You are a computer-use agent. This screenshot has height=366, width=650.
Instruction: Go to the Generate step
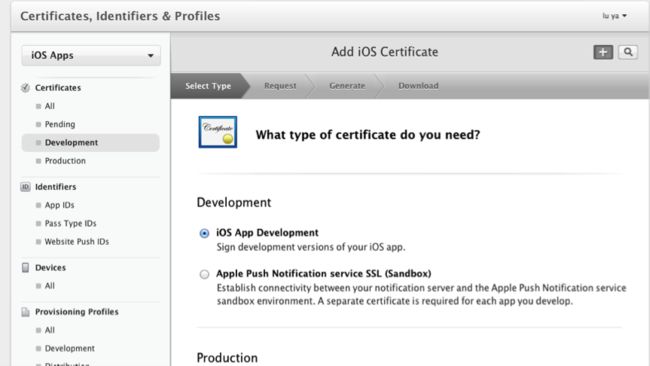click(x=347, y=86)
